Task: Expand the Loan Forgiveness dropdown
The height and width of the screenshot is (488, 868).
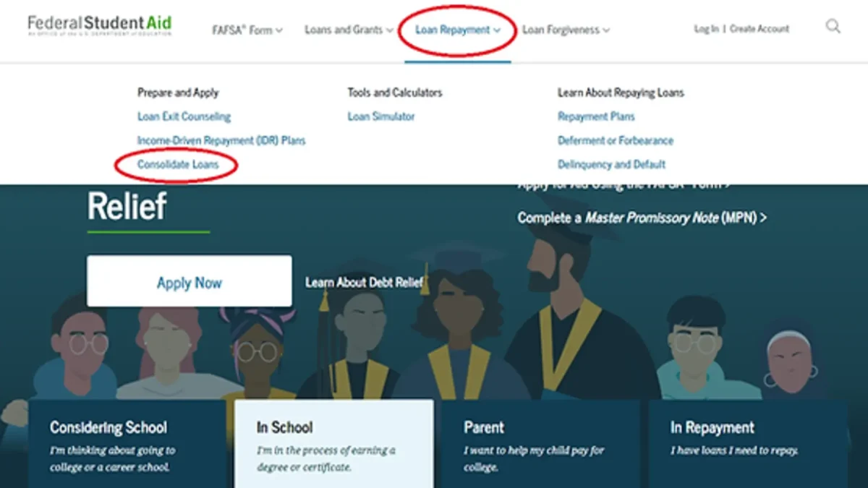Action: point(566,30)
